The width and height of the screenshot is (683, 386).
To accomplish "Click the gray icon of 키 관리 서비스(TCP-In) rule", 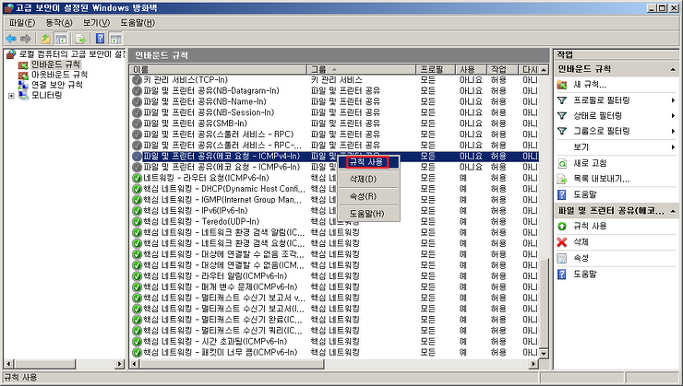I will [137, 80].
